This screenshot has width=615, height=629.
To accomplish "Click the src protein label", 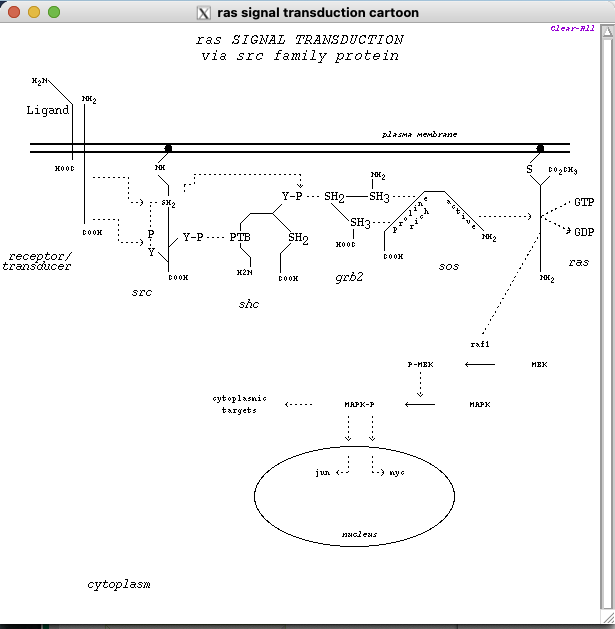I will pos(141,292).
